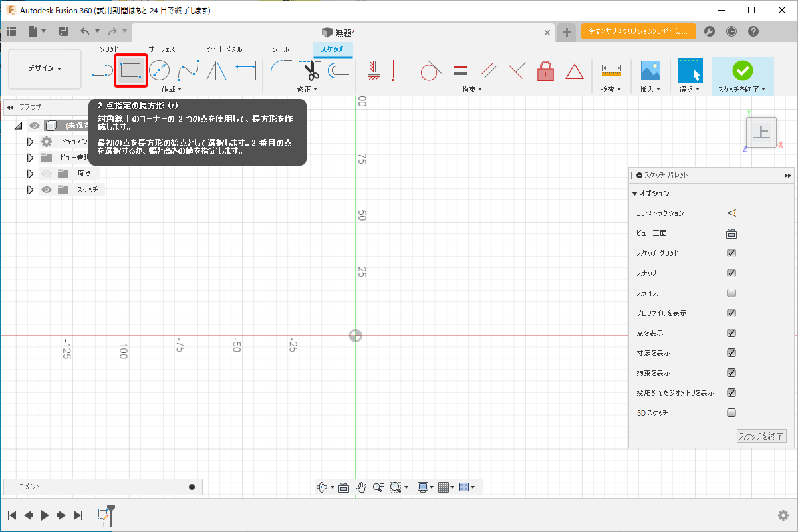Apply the tangent constraint
Screen dimensions: 798x532
pos(431,70)
